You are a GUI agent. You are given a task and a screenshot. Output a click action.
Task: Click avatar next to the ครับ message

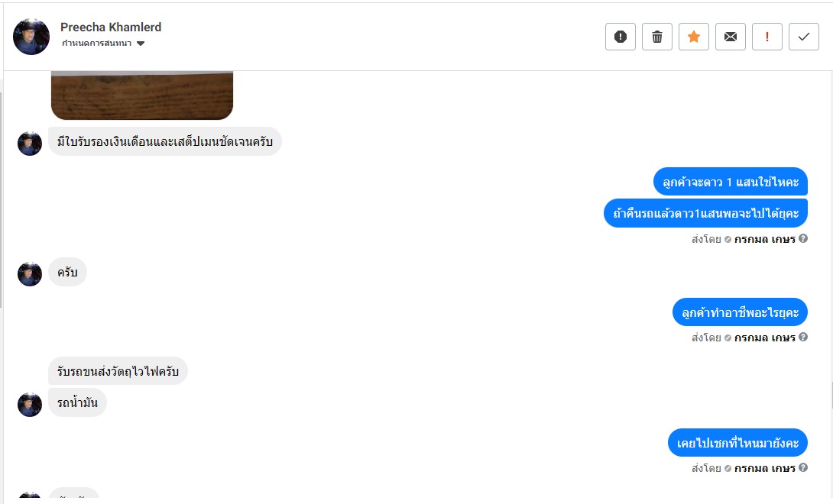30,274
